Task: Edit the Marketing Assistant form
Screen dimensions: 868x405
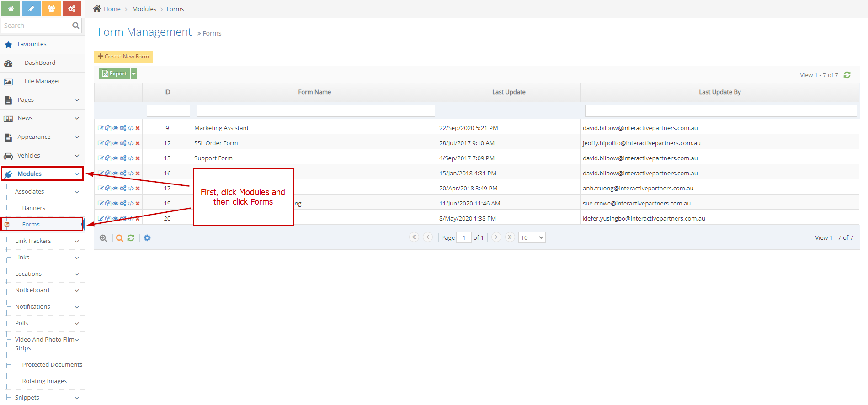Action: (x=101, y=128)
